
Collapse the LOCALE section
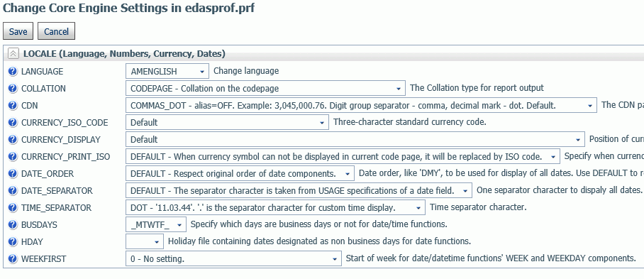pyautogui.click(x=13, y=54)
